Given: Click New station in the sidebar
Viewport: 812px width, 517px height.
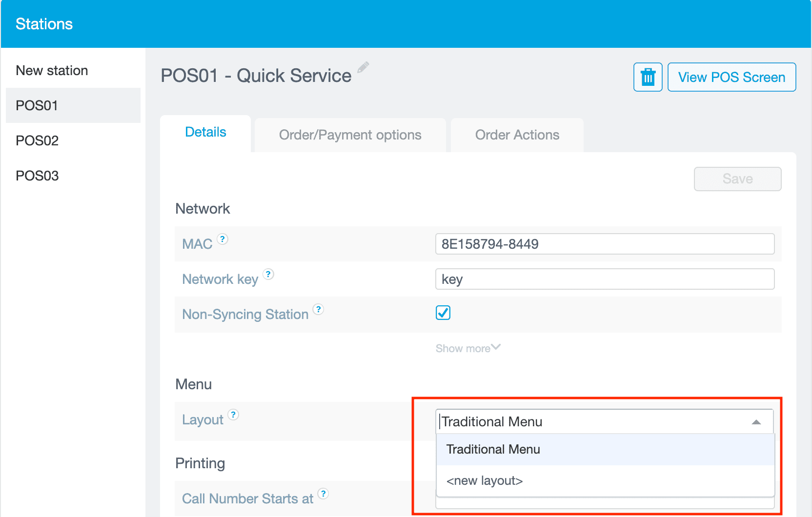Looking at the screenshot, I should pos(52,71).
